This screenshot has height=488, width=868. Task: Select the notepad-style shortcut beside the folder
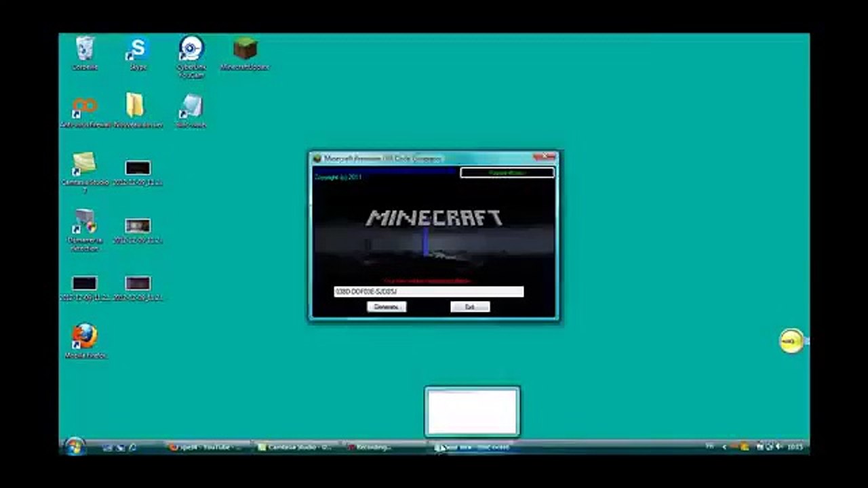tap(191, 111)
